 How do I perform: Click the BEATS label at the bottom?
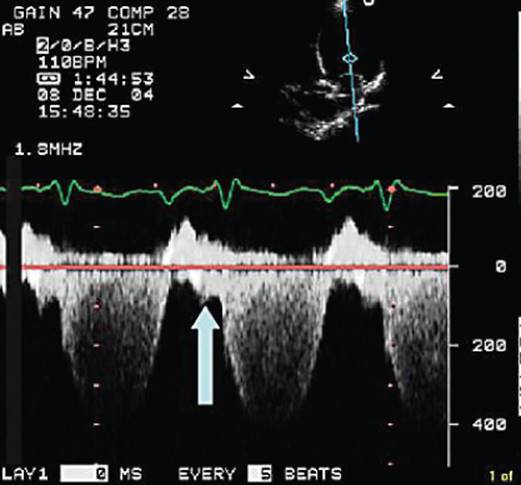[313, 474]
